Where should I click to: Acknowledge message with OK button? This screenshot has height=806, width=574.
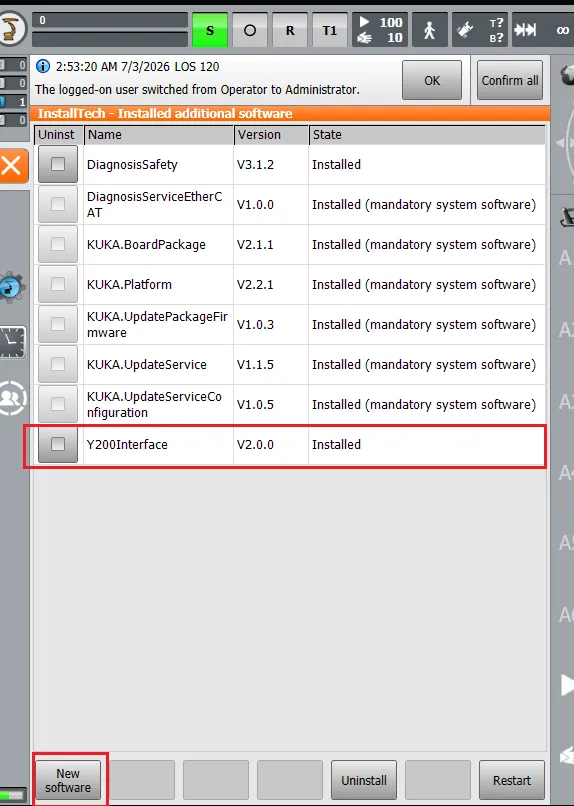pyautogui.click(x=432, y=80)
